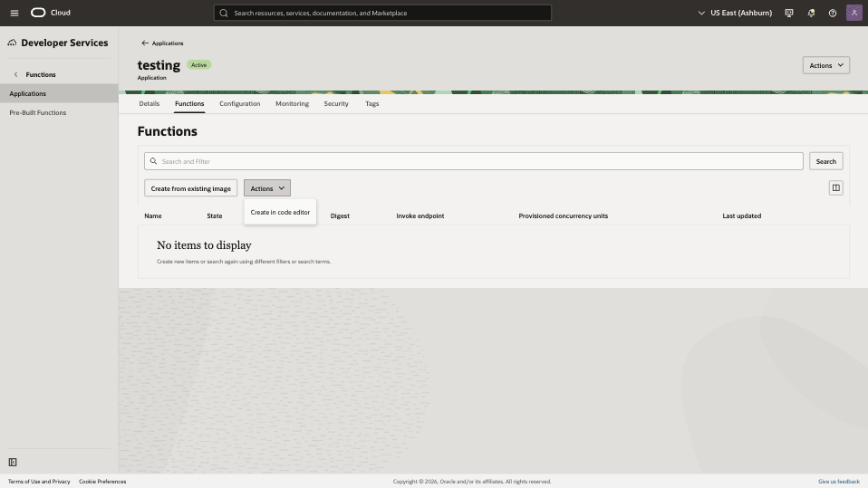Click the Functions label in the sidebar
This screenshot has width=868, height=488.
point(41,74)
